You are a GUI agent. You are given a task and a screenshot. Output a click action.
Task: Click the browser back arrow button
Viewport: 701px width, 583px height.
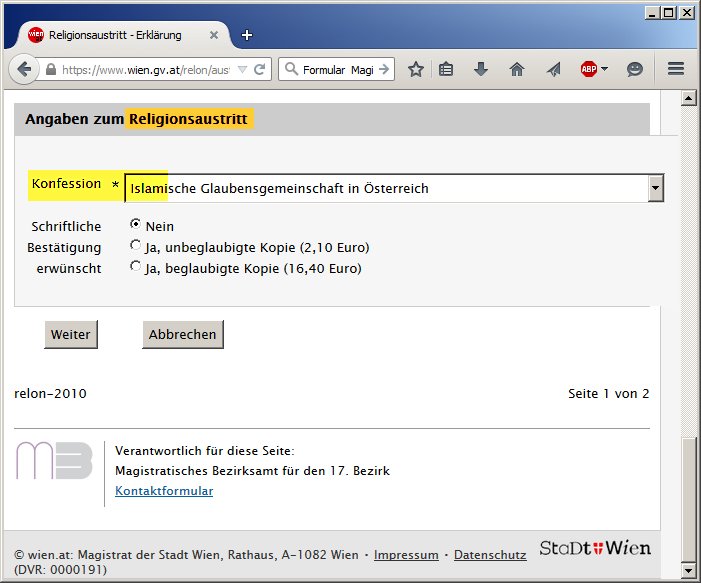[x=23, y=70]
